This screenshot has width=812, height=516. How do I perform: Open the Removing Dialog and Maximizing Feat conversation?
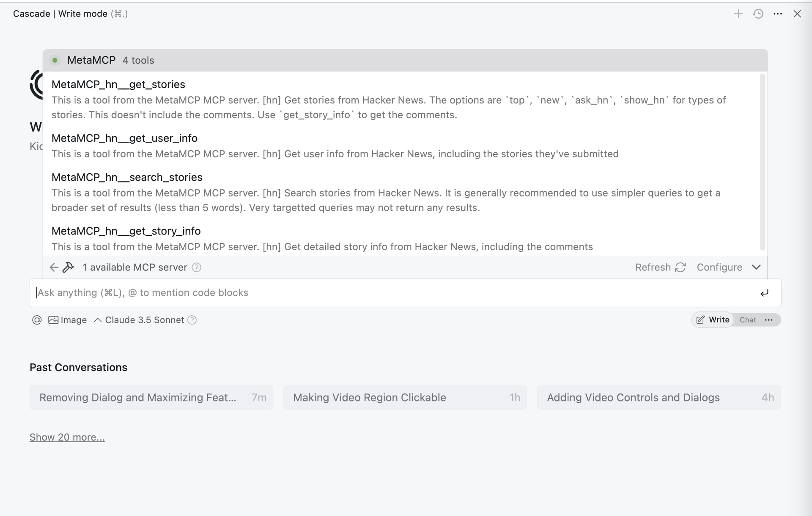click(151, 398)
